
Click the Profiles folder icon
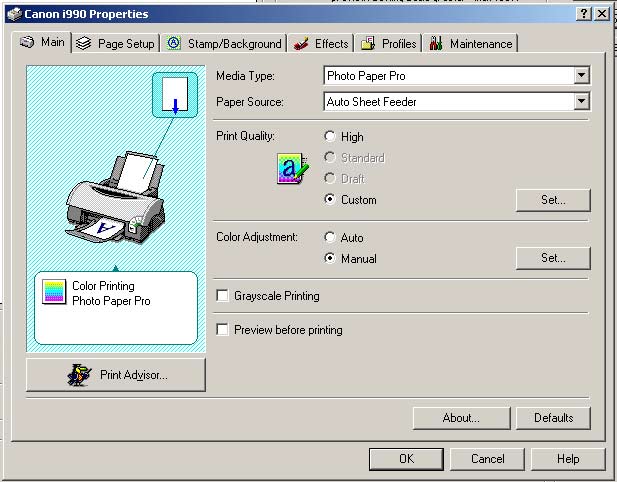[x=368, y=43]
